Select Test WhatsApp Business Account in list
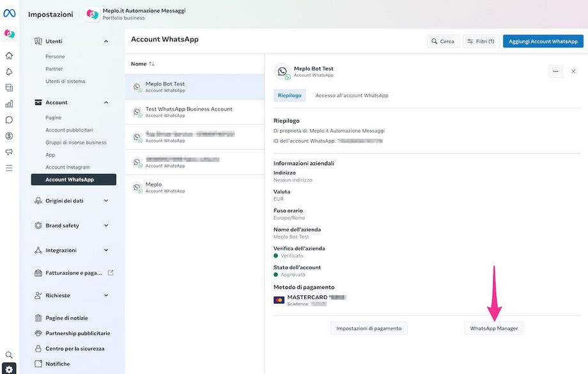588x374 pixels. pos(189,112)
